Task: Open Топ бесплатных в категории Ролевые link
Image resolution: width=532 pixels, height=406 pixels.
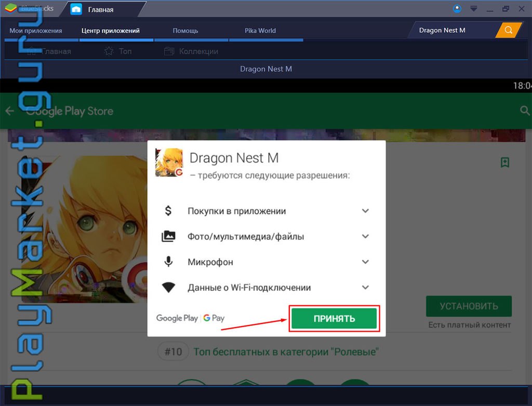Action: 286,351
